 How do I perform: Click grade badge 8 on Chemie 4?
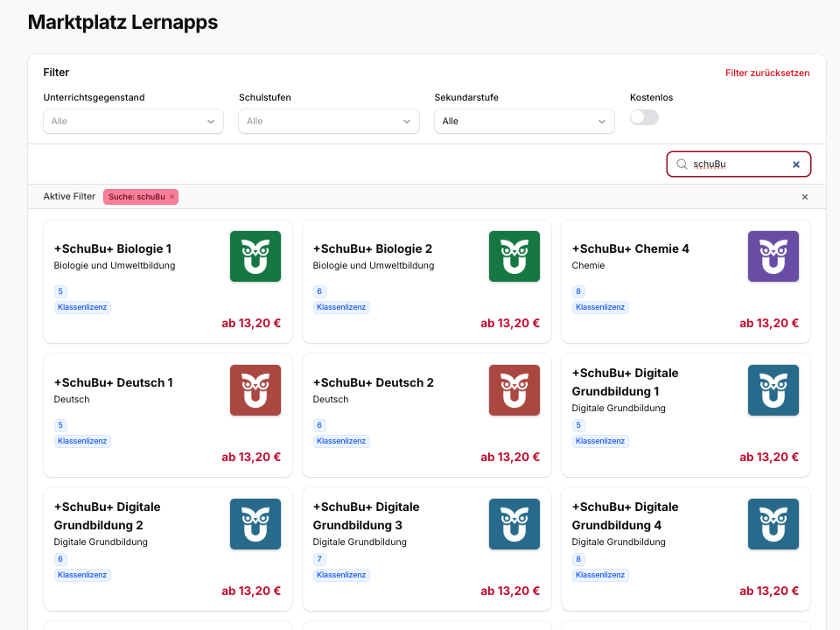click(578, 291)
